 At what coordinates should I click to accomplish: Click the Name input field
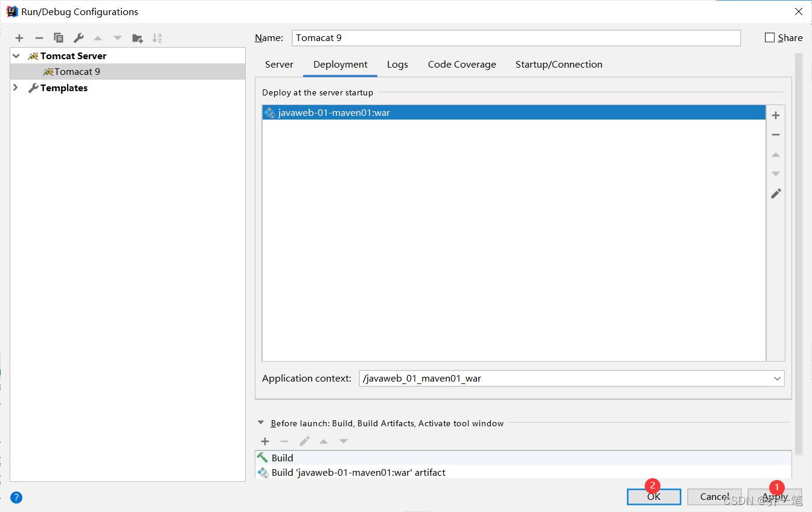(x=516, y=37)
